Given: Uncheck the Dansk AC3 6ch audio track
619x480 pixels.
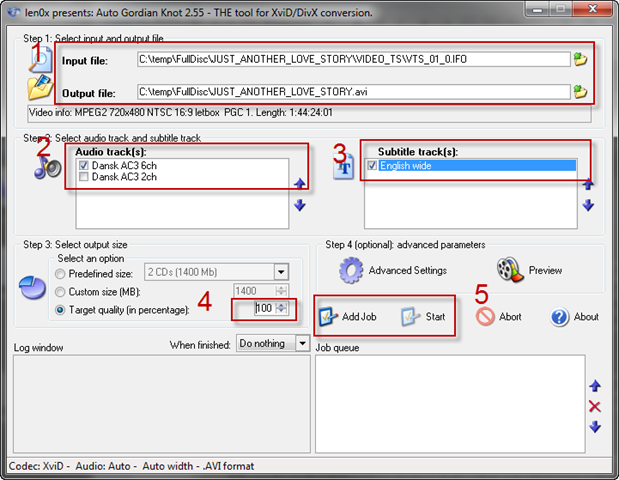Looking at the screenshot, I should [x=83, y=165].
